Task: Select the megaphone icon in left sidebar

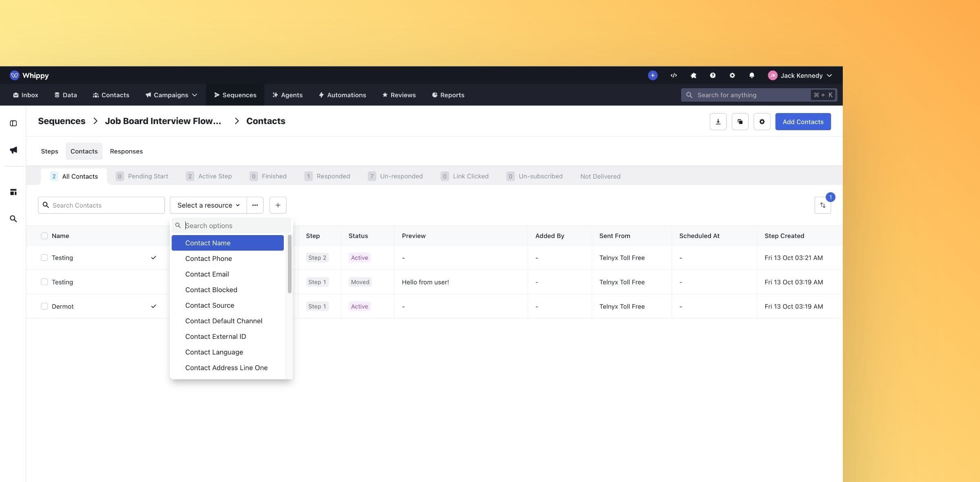Action: (13, 150)
